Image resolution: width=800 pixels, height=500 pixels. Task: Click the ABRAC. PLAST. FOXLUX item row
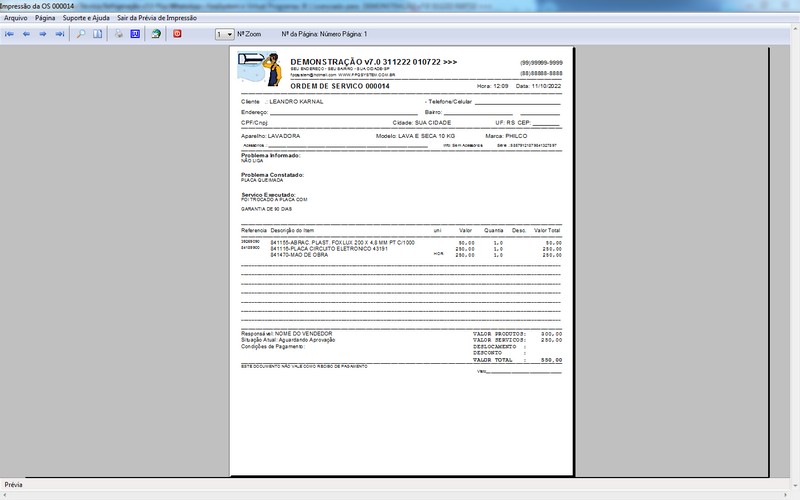401,243
